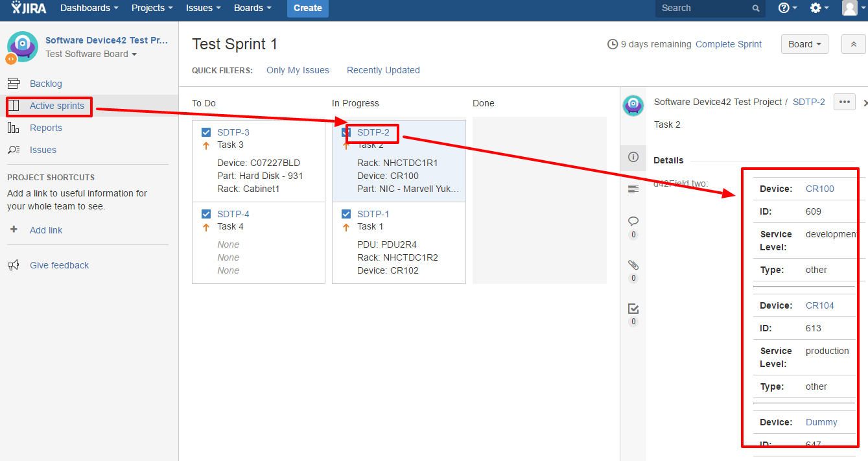This screenshot has height=461, width=868.
Task: Click the Create button
Action: tap(307, 8)
